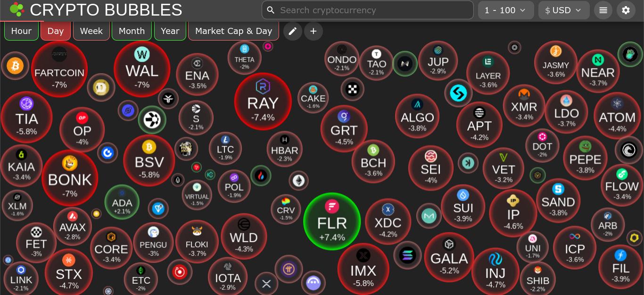Click the FARTCOIN -7% bubble
The height and width of the screenshot is (295, 644).
pos(59,69)
